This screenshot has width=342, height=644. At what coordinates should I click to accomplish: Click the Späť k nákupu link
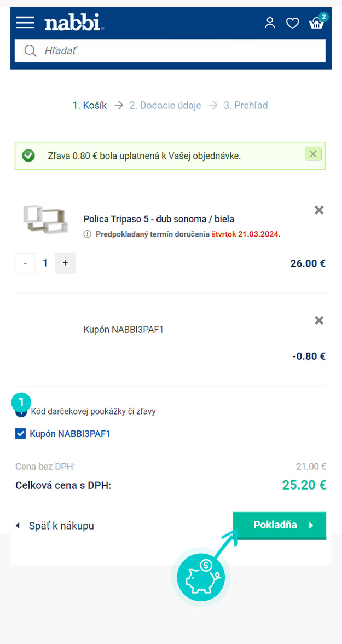pos(55,526)
